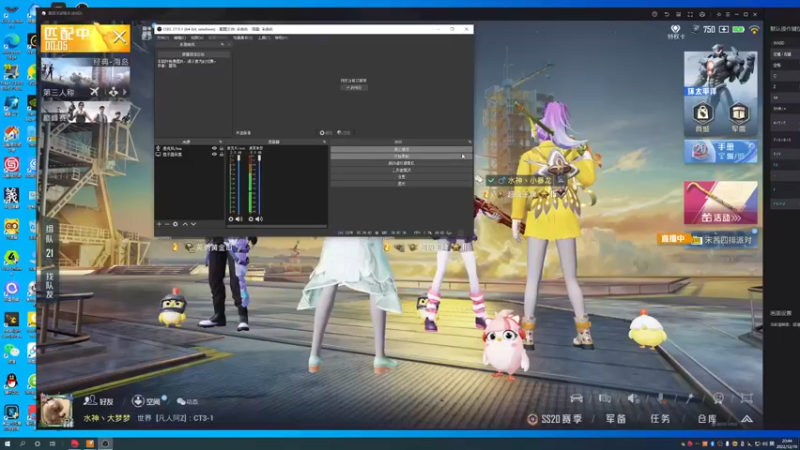Expand the game bottom bar with the up chevron
Screen dimensions: 800x450
click(x=747, y=419)
